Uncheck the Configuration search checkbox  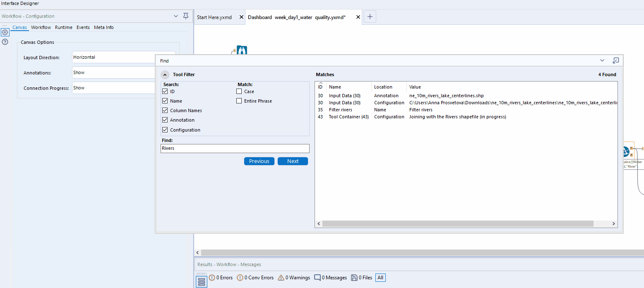(165, 130)
